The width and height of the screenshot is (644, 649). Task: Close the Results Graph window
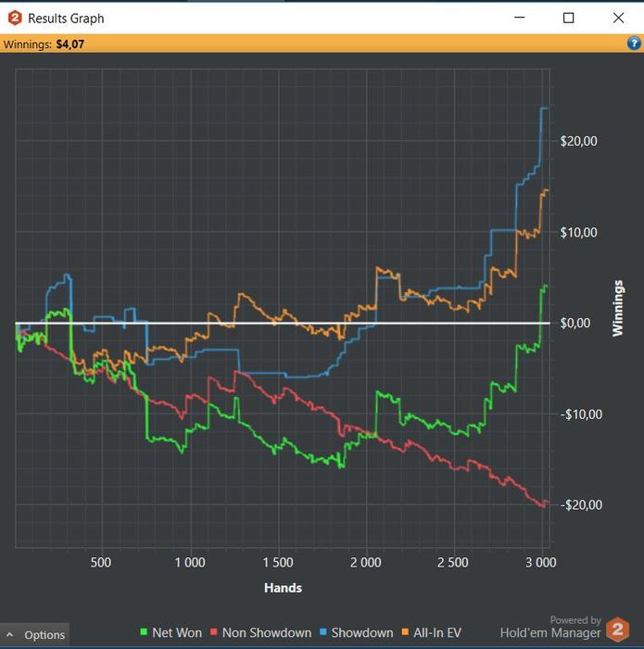[618, 18]
